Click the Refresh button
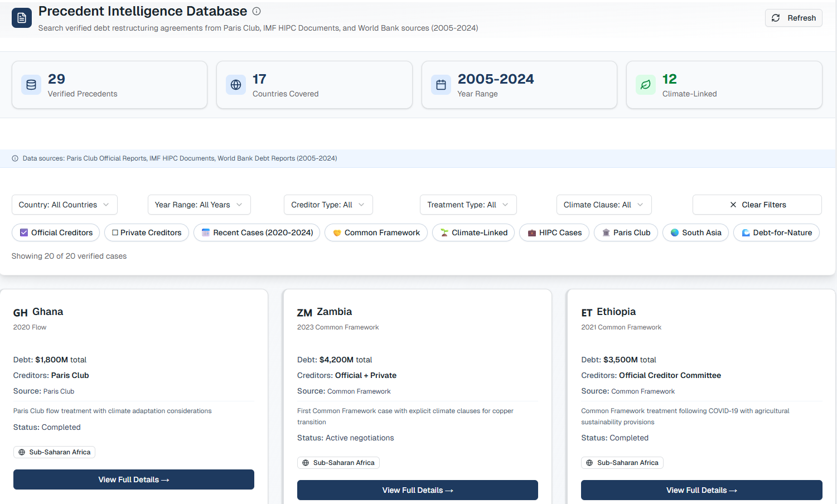Viewport: 837px width, 504px height. click(x=794, y=17)
